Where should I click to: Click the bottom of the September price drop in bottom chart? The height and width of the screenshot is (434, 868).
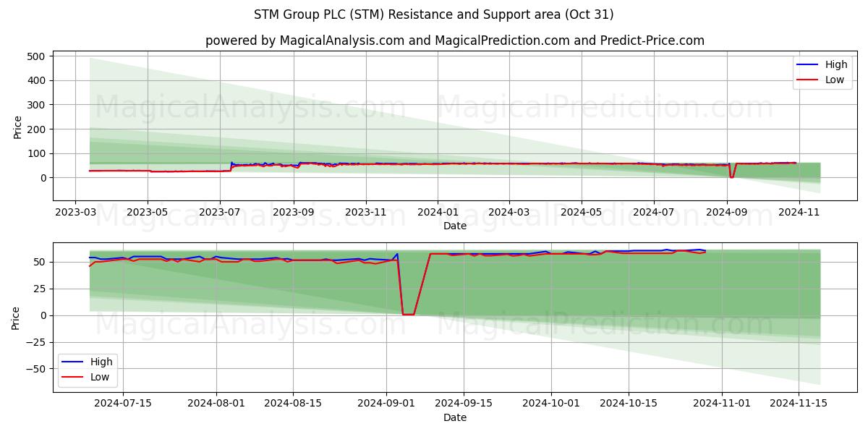tap(408, 314)
